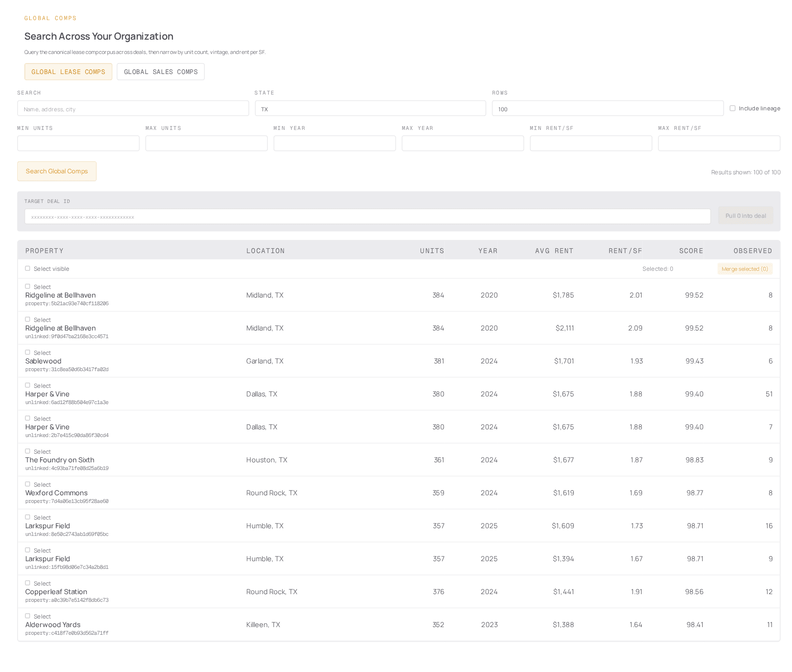
Task: Click the Units column header
Action: [432, 251]
